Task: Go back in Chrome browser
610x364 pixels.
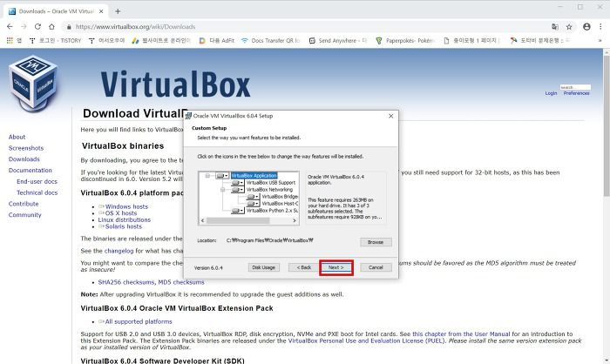Action: (x=10, y=26)
